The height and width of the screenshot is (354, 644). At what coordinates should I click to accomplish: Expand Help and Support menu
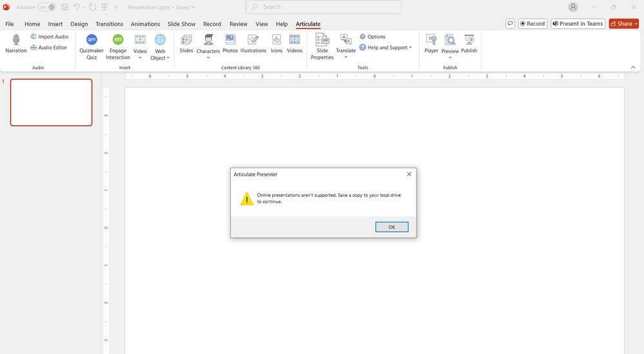coord(385,48)
